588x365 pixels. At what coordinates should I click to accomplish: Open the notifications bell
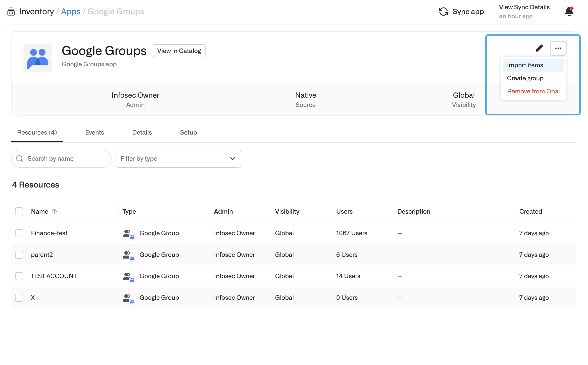[x=569, y=12]
